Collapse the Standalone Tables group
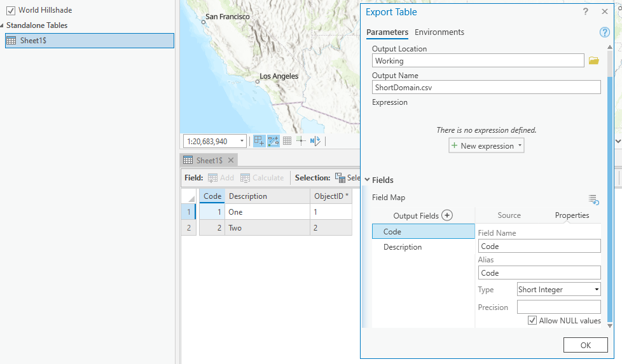This screenshot has height=364, width=622. (x=2, y=25)
